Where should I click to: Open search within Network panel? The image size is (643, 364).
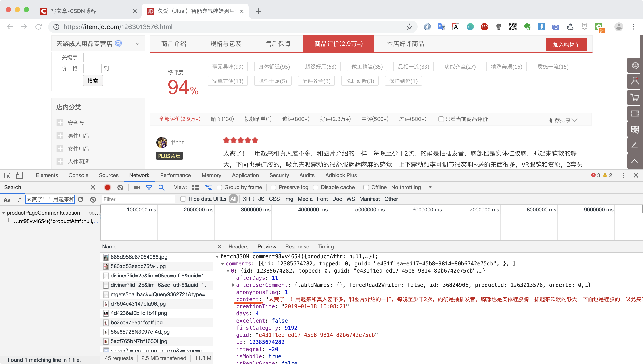[162, 187]
